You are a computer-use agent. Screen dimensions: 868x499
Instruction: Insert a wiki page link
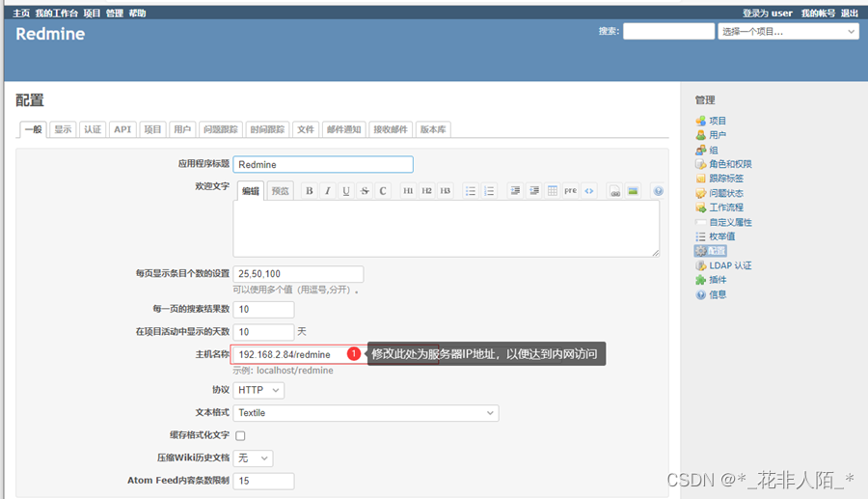[x=614, y=190]
